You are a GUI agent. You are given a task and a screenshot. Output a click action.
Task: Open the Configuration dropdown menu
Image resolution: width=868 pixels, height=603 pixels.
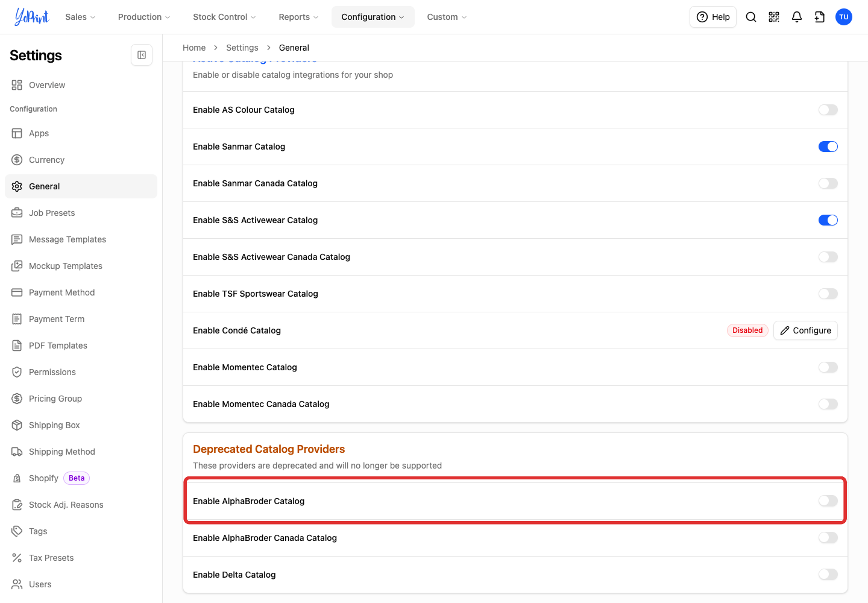tap(373, 17)
